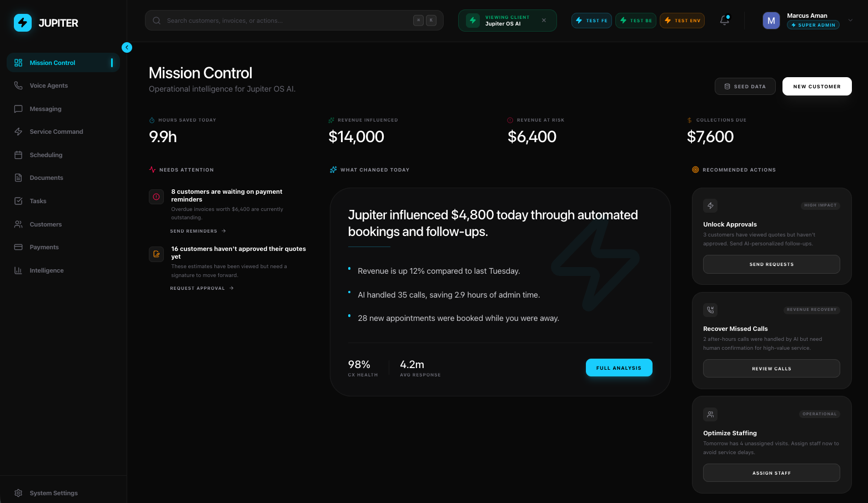Click the $7,600 collections due value

[710, 137]
